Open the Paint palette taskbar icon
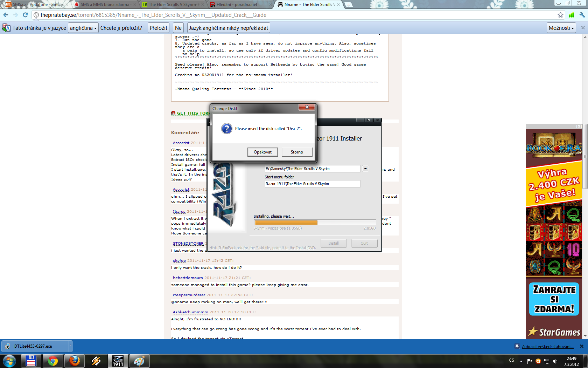 pos(139,361)
